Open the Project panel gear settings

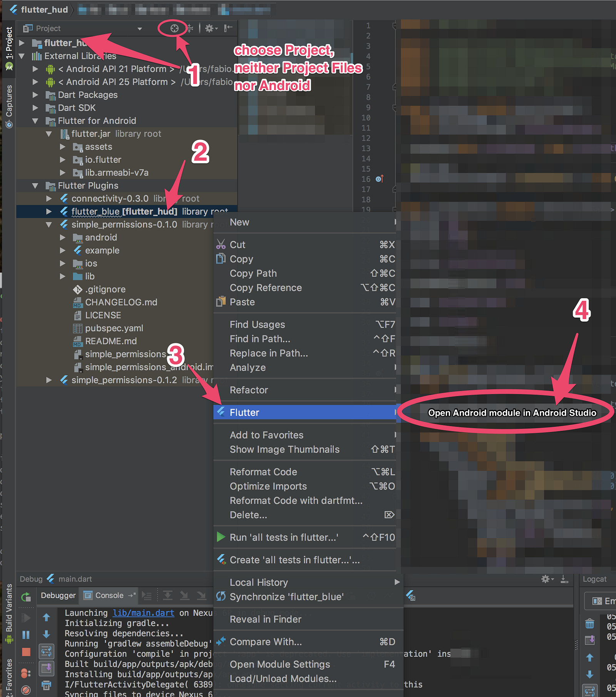[x=211, y=28]
